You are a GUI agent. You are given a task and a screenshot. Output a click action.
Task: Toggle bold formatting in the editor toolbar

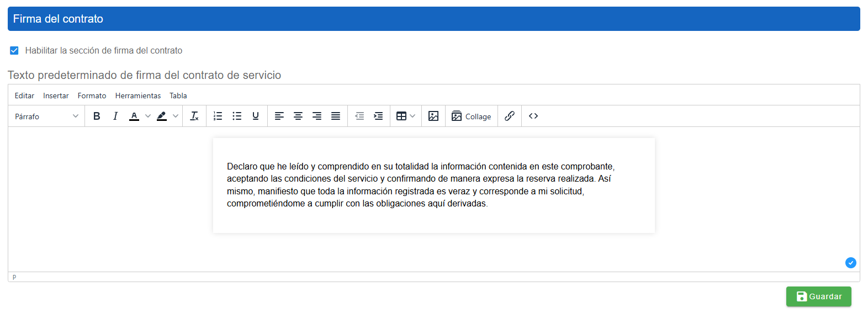tap(97, 116)
